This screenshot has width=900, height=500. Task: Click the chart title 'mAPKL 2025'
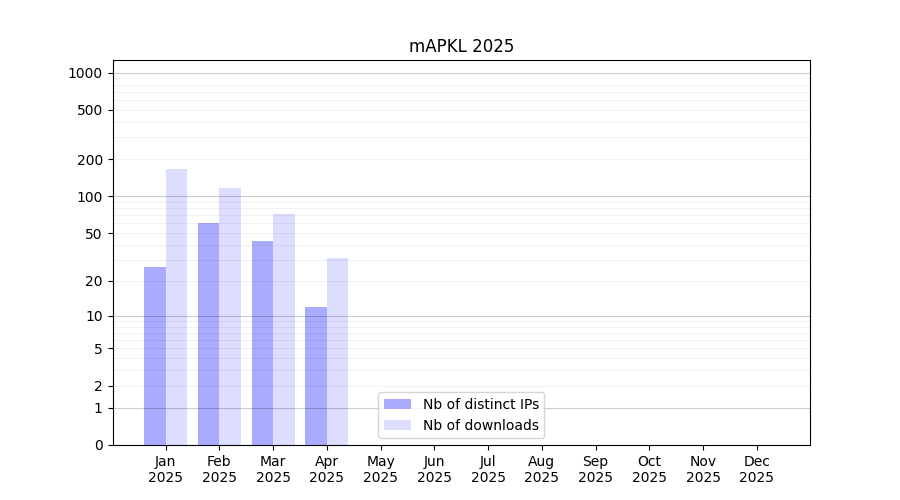point(461,46)
